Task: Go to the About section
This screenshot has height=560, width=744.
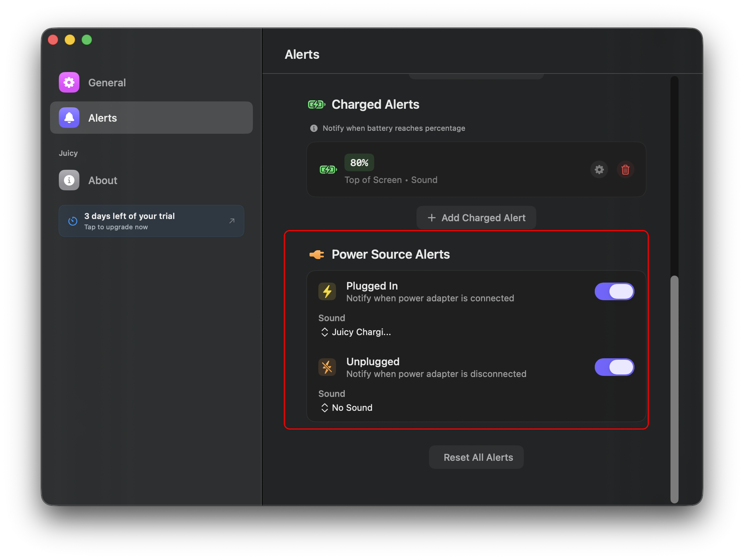Action: coord(102,180)
